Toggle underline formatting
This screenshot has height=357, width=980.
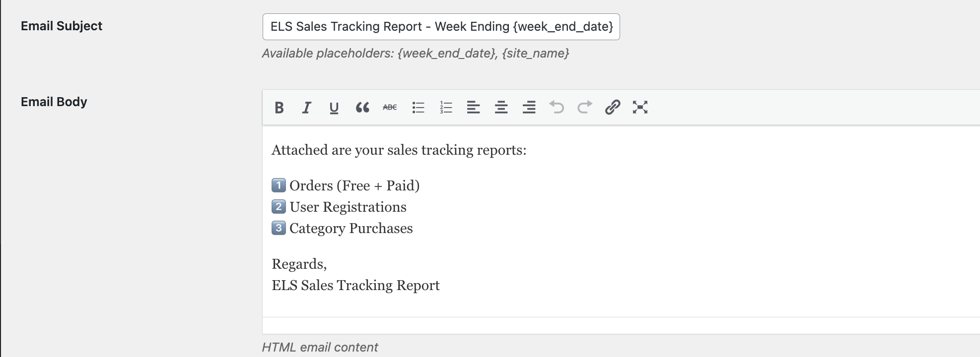(334, 107)
